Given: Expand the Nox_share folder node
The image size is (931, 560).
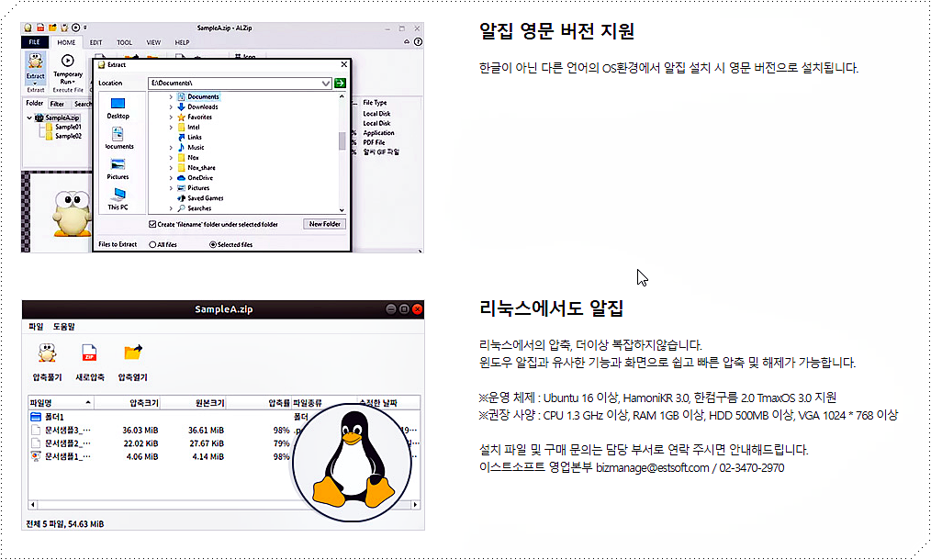Looking at the screenshot, I should coord(171,167).
